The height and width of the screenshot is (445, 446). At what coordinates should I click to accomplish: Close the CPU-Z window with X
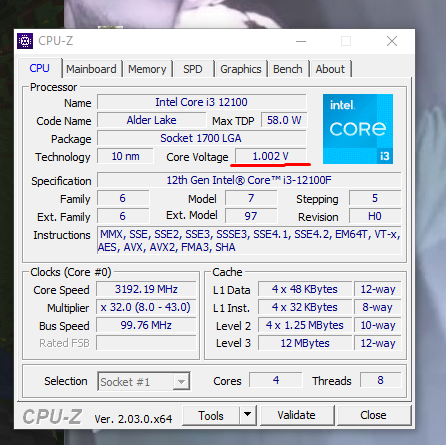tap(392, 41)
